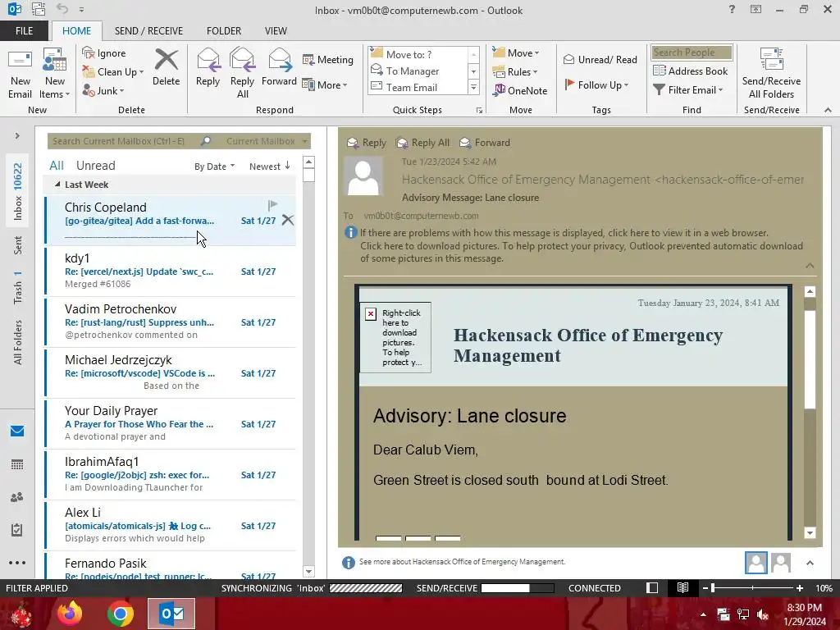Open the Calendar navigation icon

pyautogui.click(x=17, y=464)
